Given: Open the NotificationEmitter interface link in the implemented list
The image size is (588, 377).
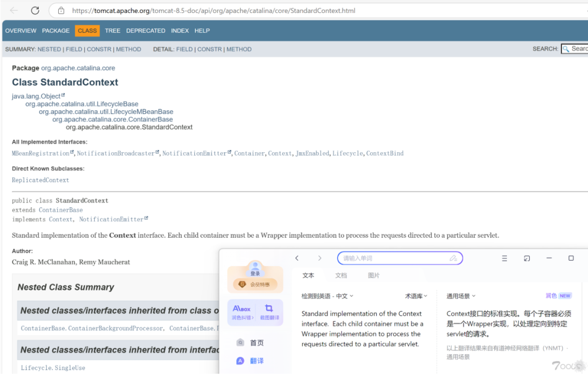Looking at the screenshot, I should pos(194,153).
